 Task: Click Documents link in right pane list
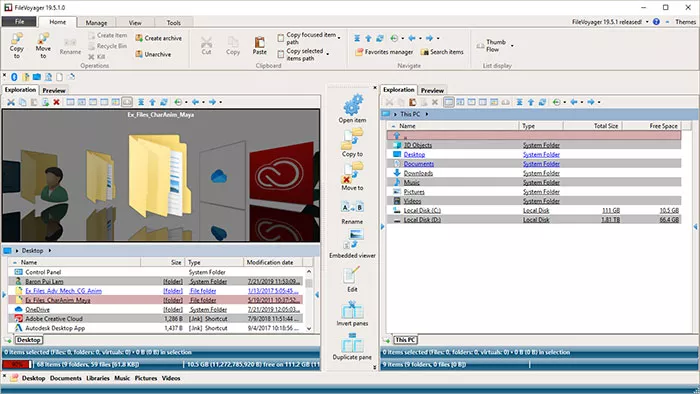coord(419,164)
